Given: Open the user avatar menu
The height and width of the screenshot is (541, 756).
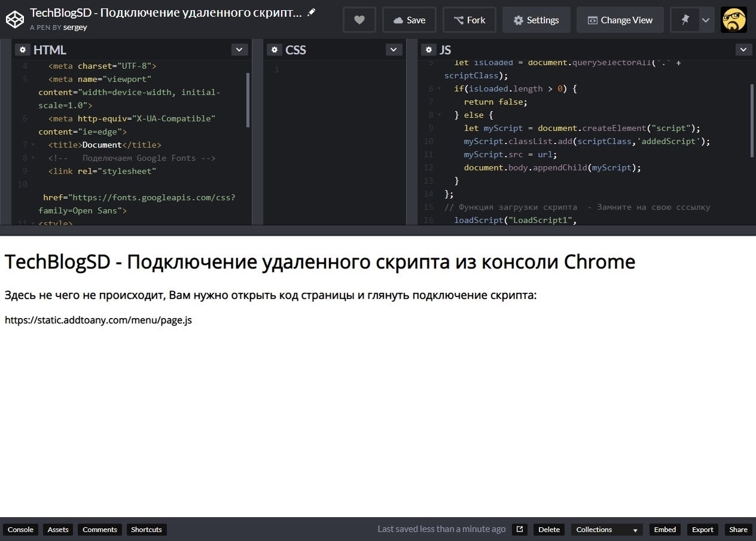Looking at the screenshot, I should (733, 20).
